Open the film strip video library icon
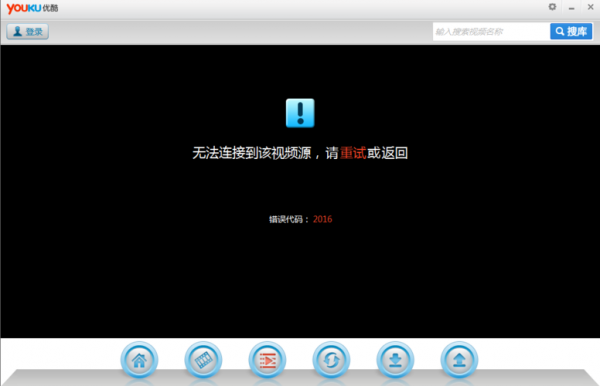600x386 pixels. coord(203,360)
